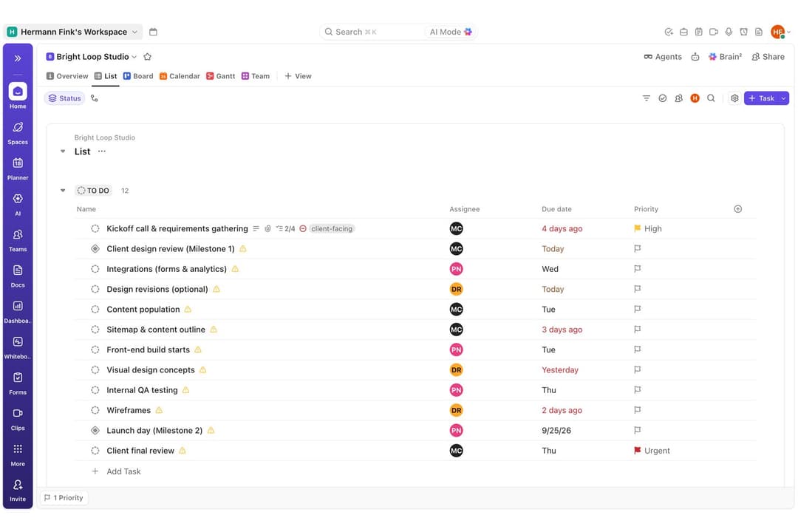This screenshot has height=532, width=798.
Task: Toggle status circle of Internal QA testing
Action: pyautogui.click(x=95, y=390)
